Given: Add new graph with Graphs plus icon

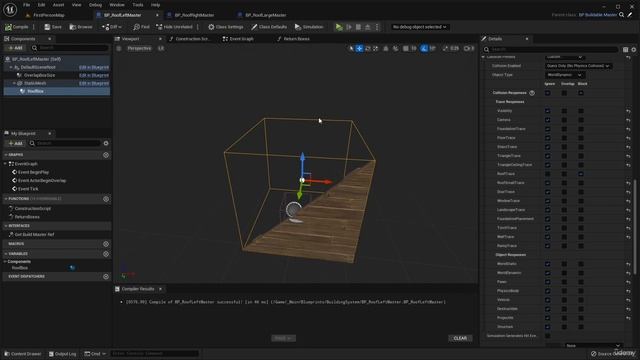Looking at the screenshot, I should (106, 155).
